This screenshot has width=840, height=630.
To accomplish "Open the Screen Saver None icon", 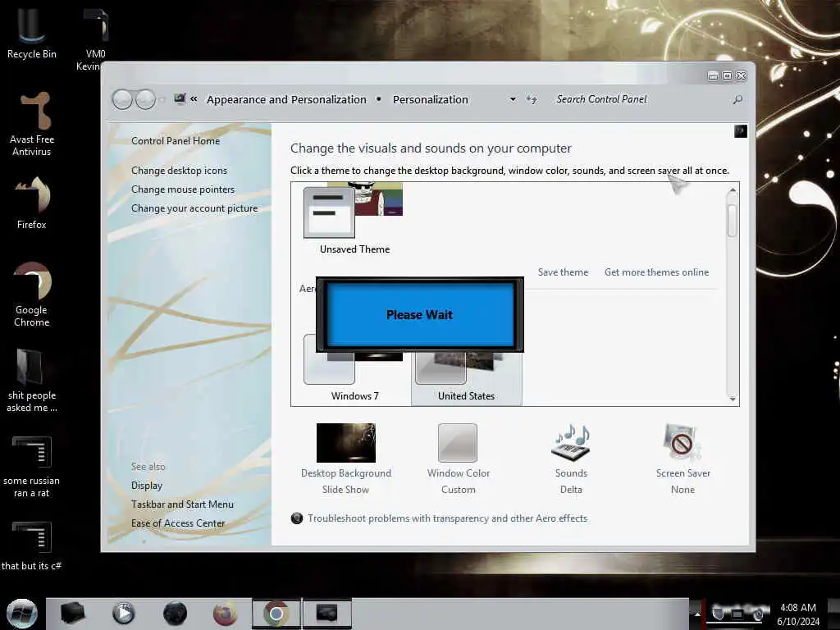I will pyautogui.click(x=682, y=442).
